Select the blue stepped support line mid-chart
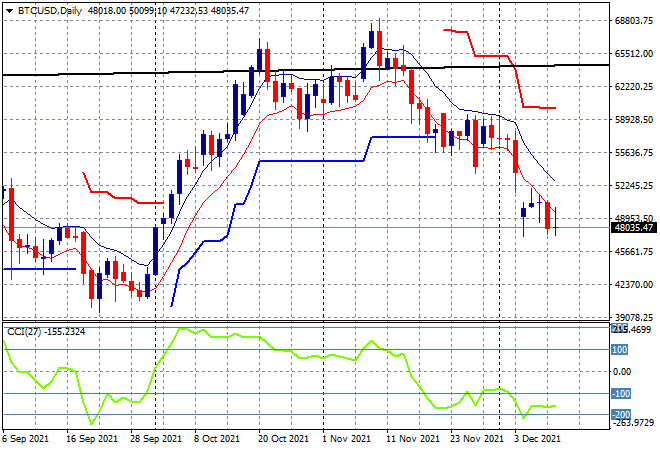This screenshot has width=660, height=450. (310, 160)
